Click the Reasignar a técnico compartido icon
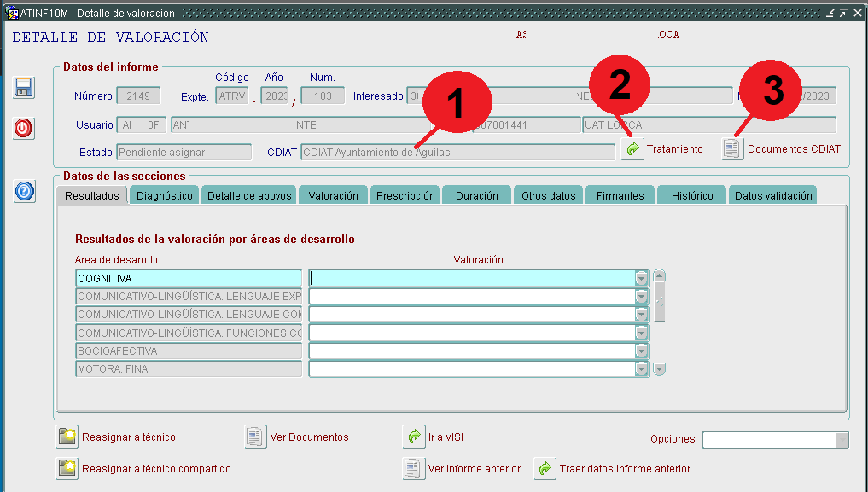This screenshot has width=868, height=492. 67,469
